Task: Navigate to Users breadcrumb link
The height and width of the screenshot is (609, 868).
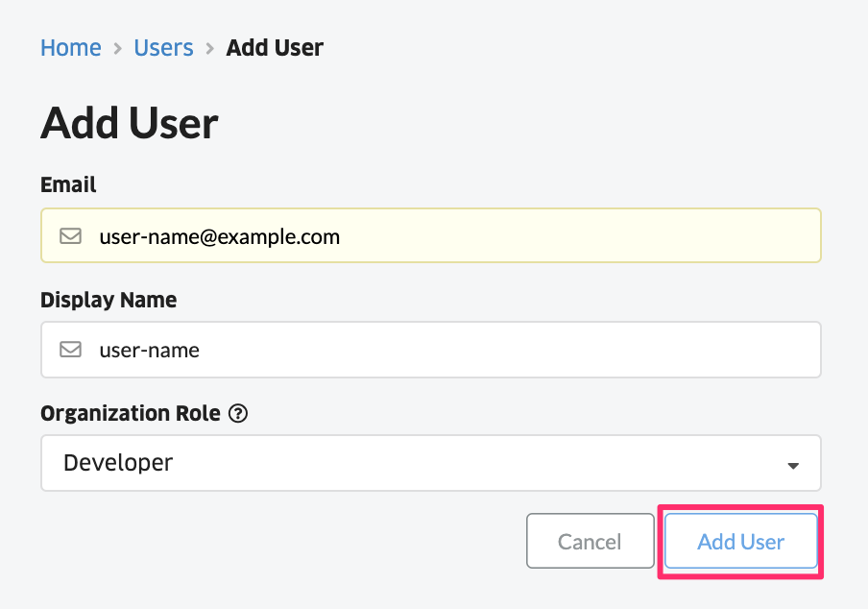Action: (x=163, y=48)
